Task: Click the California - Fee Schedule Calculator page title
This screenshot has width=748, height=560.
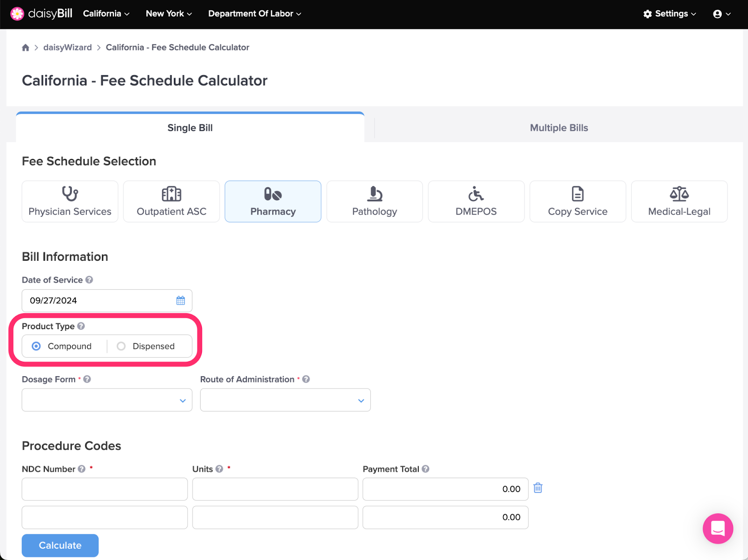Action: (x=145, y=80)
